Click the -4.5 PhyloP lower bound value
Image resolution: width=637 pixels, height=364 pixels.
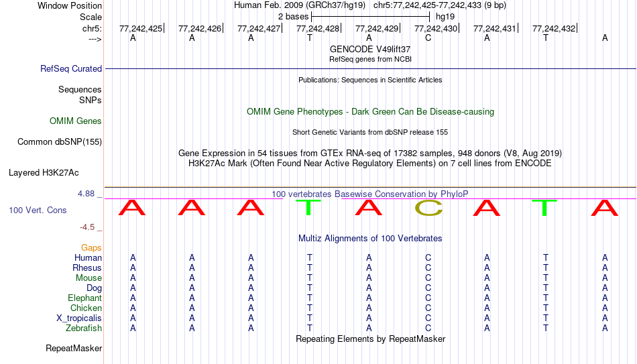tap(87, 227)
